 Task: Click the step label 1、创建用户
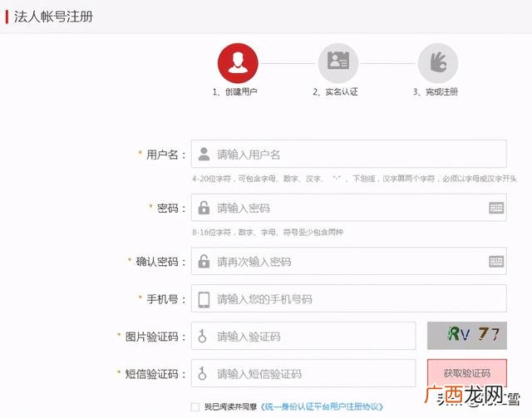coord(234,91)
